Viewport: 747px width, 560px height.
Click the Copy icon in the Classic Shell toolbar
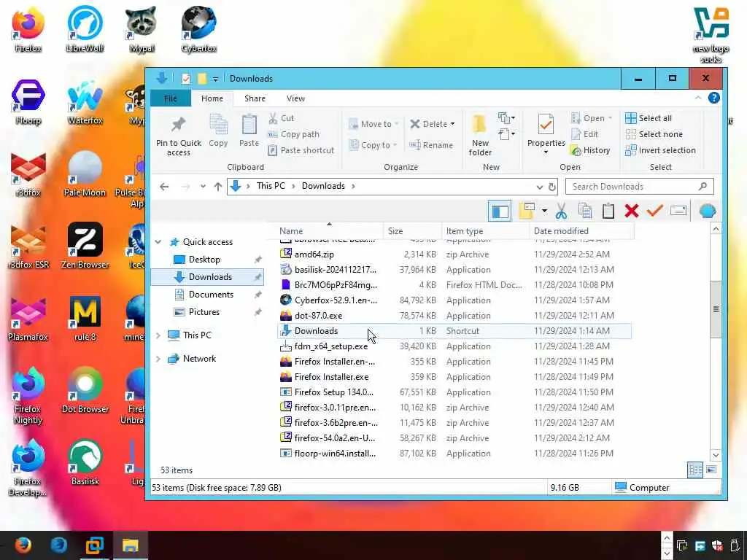click(584, 211)
